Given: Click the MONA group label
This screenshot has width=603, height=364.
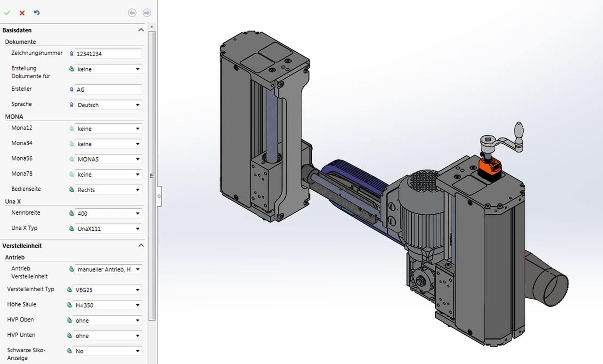Looking at the screenshot, I should [14, 117].
